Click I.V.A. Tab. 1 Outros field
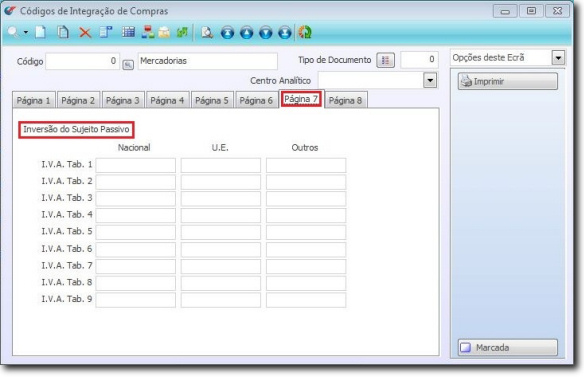The height and width of the screenshot is (377, 584). click(306, 165)
